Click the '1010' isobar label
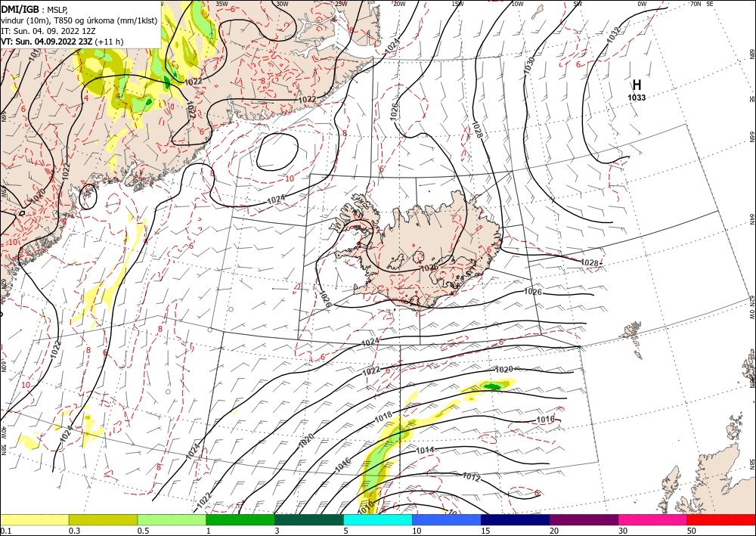Screen dimensions: 756x536 [366, 507]
